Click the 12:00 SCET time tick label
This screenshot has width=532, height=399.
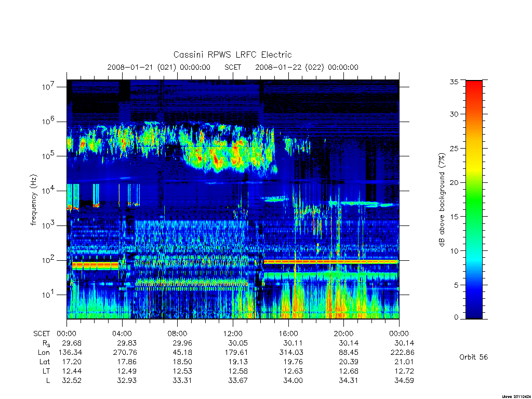pyautogui.click(x=233, y=334)
